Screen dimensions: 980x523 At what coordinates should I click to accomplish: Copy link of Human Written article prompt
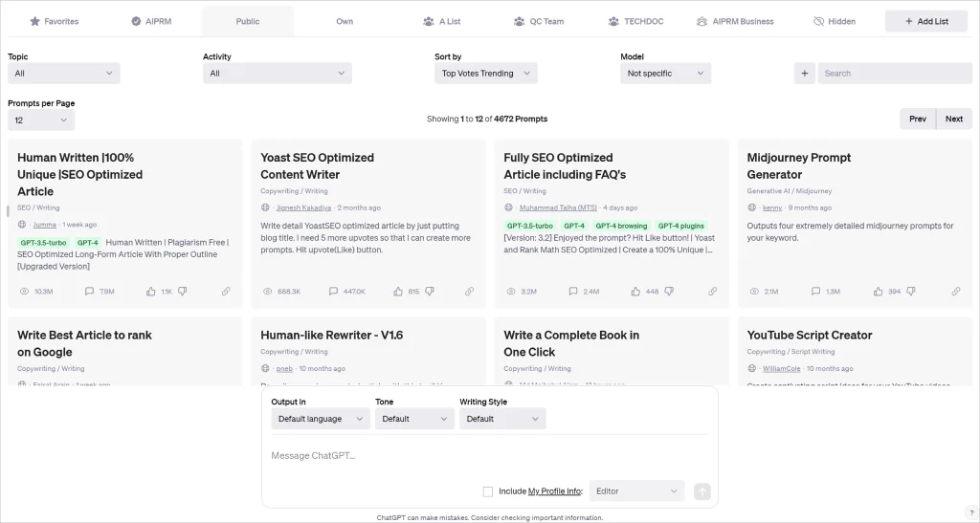(226, 292)
